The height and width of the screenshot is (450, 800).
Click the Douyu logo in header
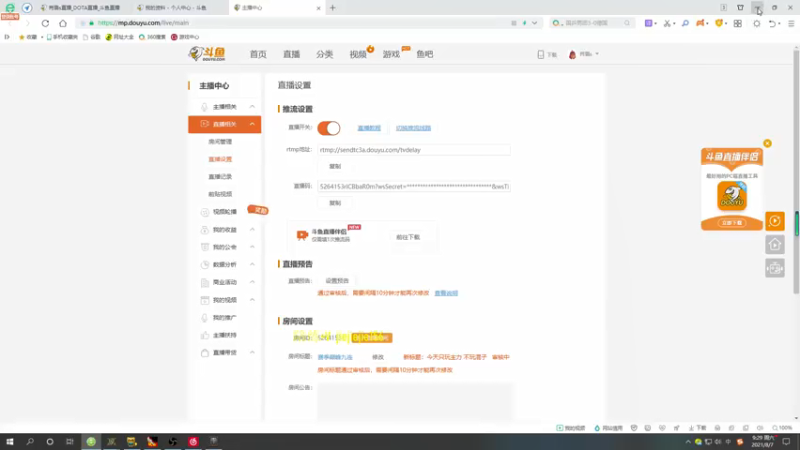[207, 54]
